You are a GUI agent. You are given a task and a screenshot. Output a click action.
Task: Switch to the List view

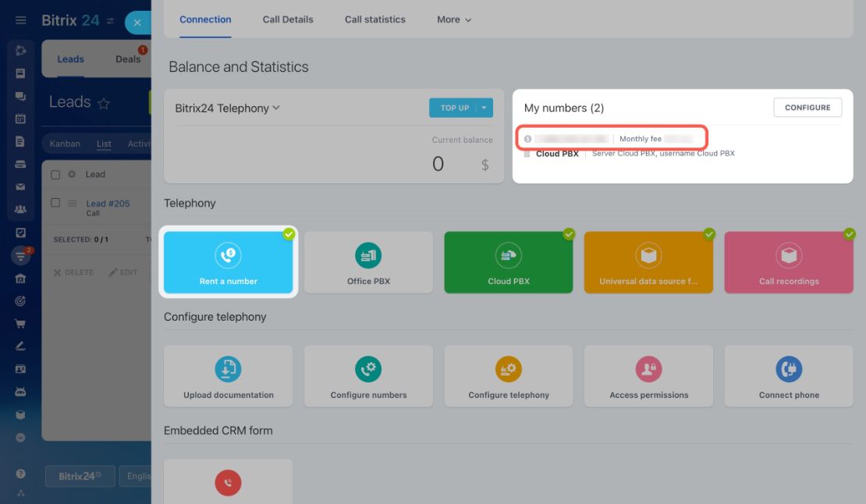[x=104, y=144]
